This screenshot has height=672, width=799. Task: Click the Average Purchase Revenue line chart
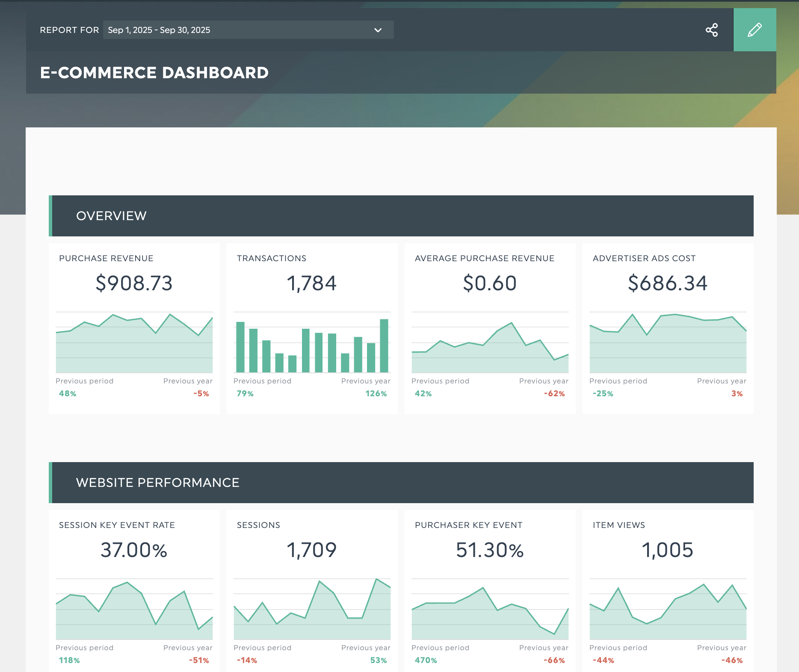pyautogui.click(x=490, y=343)
